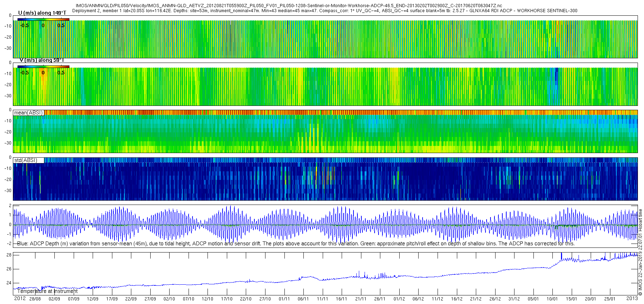Click the V velocity colorbar
Screen dimensions: 644x304
[x=43, y=67]
